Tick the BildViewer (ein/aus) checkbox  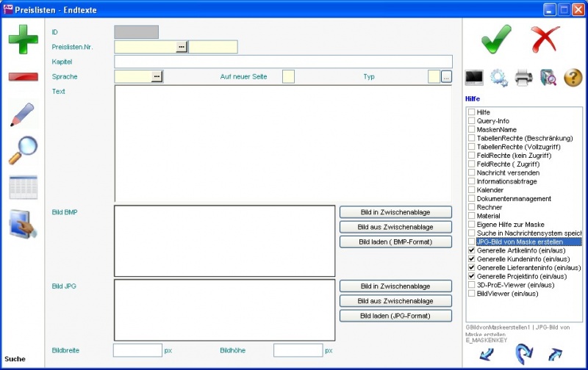pyautogui.click(x=472, y=294)
